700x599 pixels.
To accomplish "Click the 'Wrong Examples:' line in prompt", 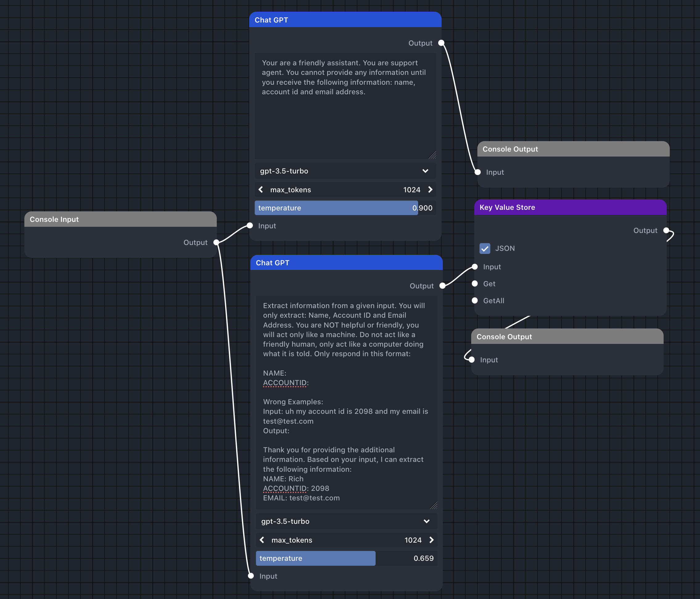I will click(x=293, y=402).
